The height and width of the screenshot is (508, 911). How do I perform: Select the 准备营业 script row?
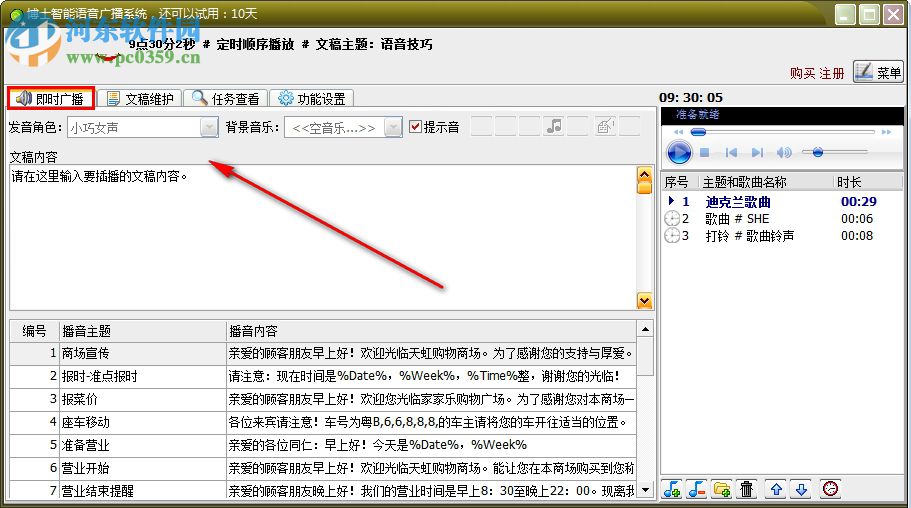click(x=323, y=445)
